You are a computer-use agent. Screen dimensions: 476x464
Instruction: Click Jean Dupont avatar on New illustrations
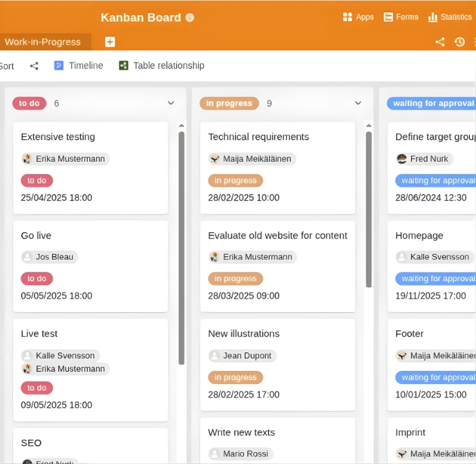[x=214, y=356]
